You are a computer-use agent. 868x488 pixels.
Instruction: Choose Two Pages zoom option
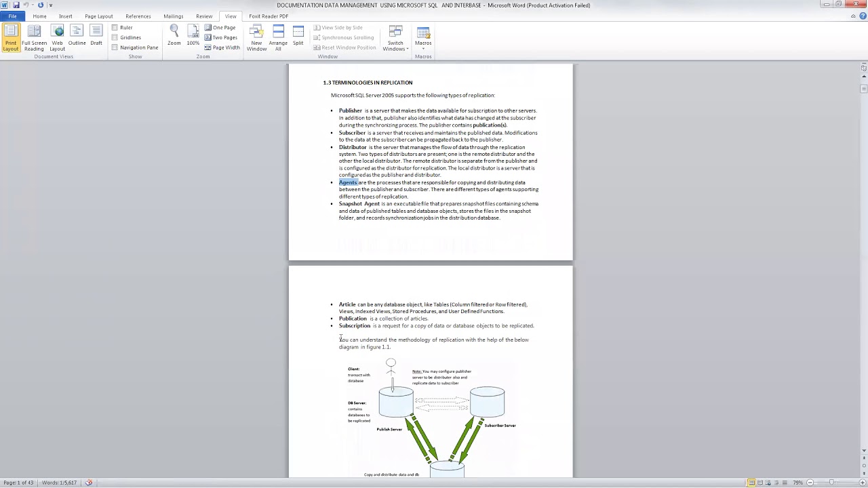(221, 37)
